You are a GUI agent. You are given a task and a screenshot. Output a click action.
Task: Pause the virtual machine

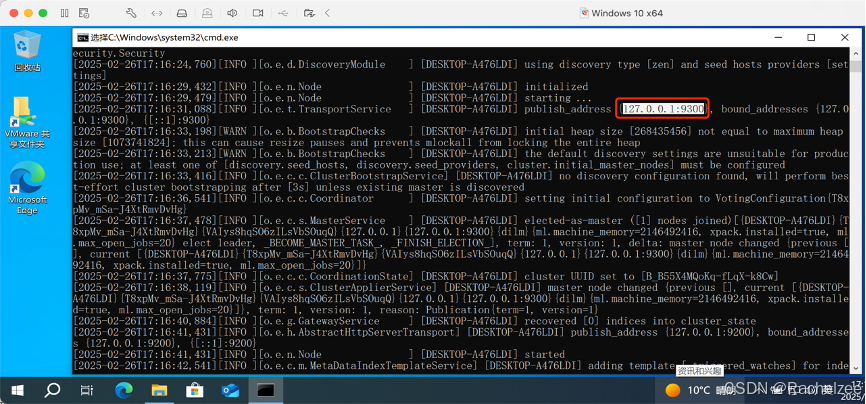pyautogui.click(x=65, y=13)
